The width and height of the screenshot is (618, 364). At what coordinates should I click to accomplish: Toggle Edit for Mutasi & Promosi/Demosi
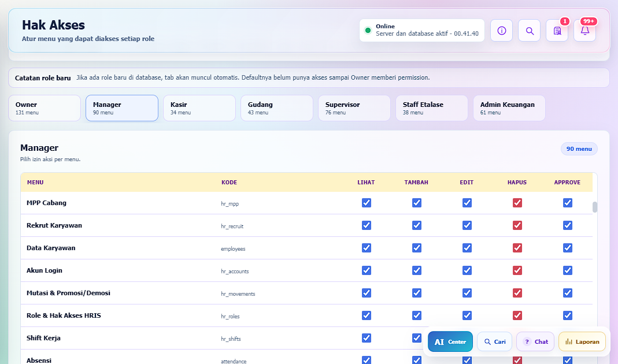tap(467, 293)
